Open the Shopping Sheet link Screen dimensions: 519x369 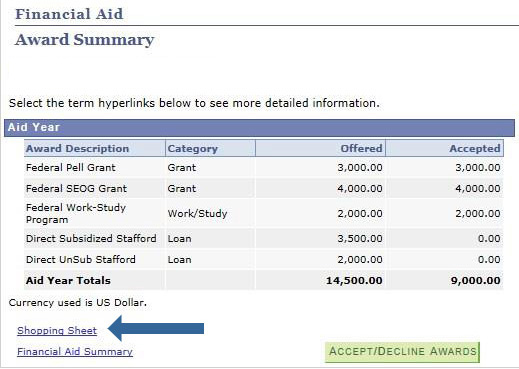57,331
